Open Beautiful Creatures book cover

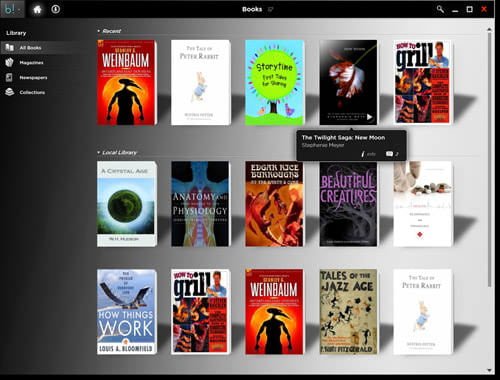pyautogui.click(x=348, y=204)
